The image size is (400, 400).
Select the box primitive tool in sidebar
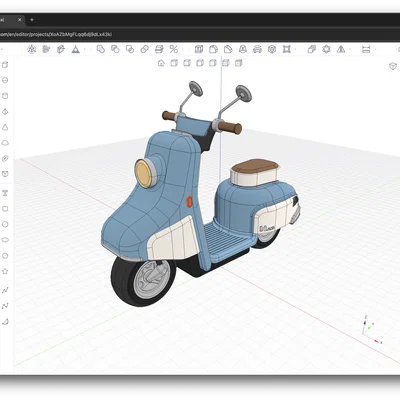(x=5, y=65)
